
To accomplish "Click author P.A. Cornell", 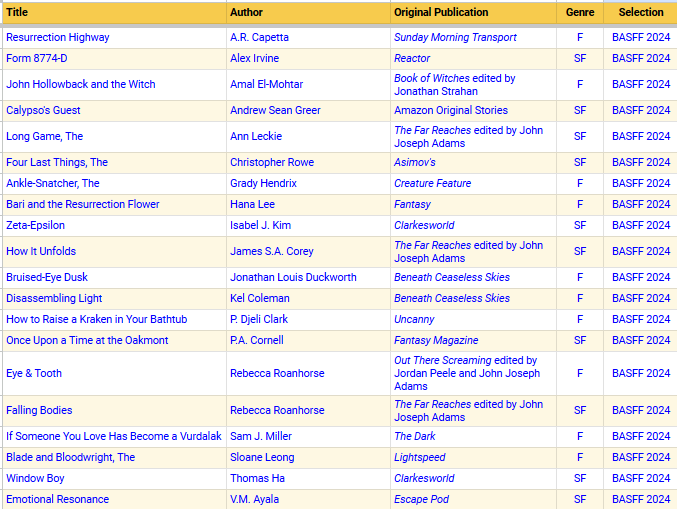I will (256, 340).
